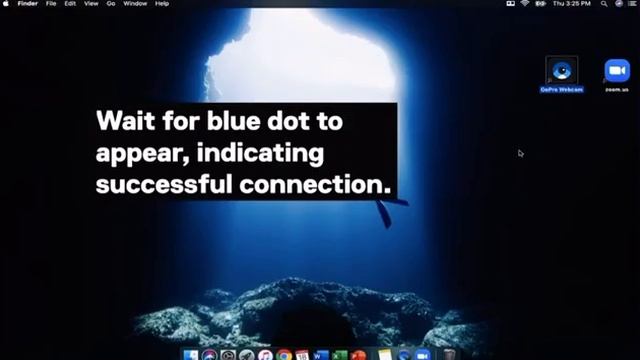This screenshot has height=360, width=640.
Task: Open the Help menu
Action: click(x=162, y=3)
